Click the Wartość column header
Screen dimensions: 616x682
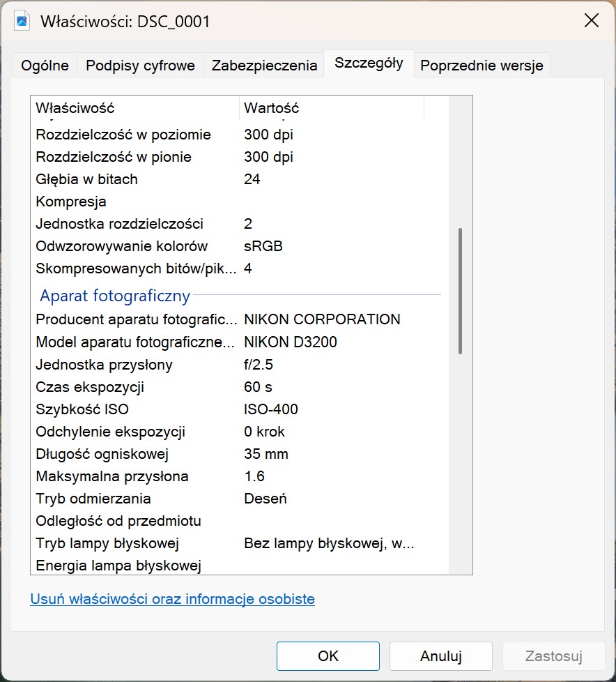[331, 108]
